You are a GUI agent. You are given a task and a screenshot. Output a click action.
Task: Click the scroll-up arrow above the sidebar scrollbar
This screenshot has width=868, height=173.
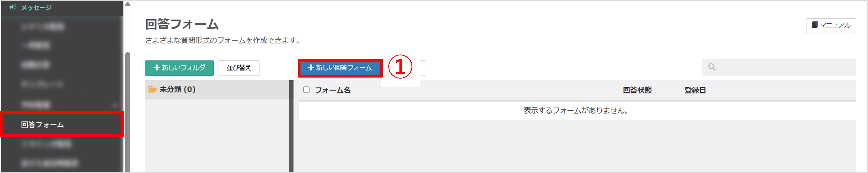tap(128, 4)
